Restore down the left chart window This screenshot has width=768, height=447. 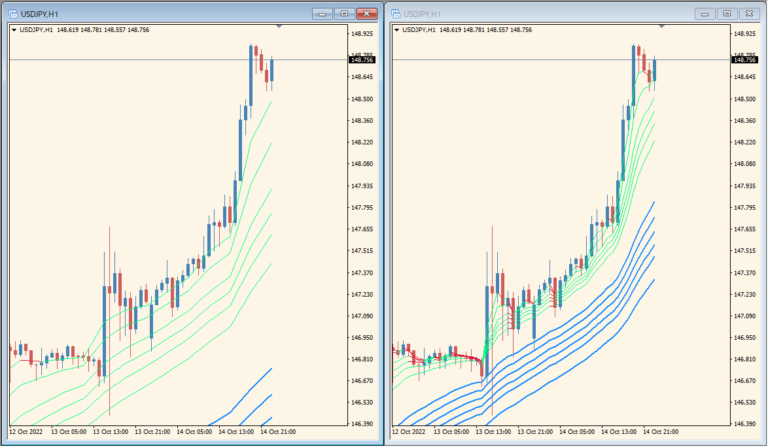(344, 13)
